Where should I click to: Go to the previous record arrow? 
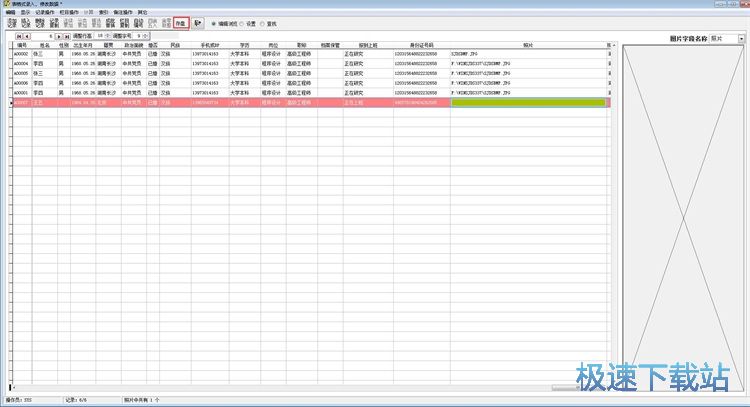click(27, 36)
